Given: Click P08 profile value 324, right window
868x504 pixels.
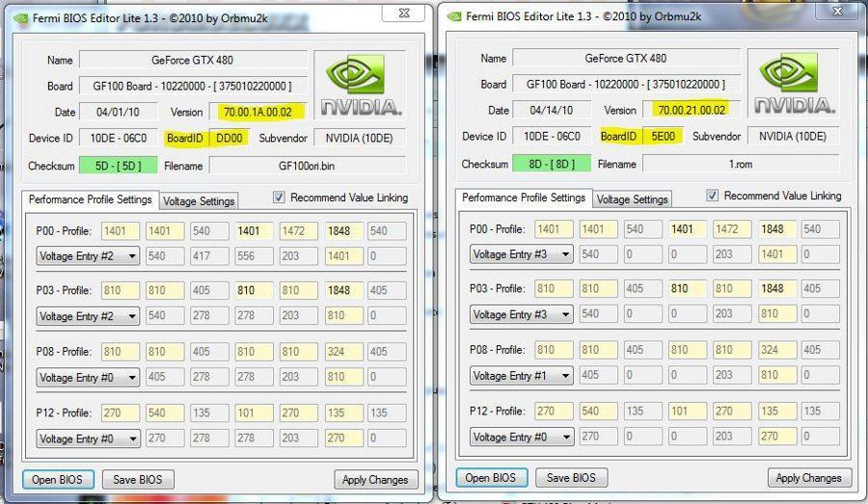Looking at the screenshot, I should (x=776, y=350).
